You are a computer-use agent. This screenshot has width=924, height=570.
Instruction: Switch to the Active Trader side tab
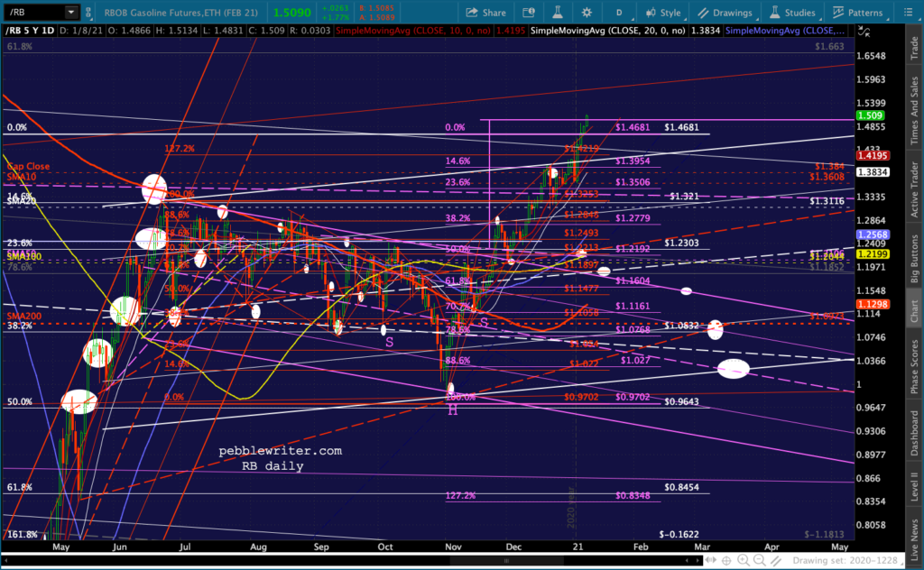[x=914, y=189]
